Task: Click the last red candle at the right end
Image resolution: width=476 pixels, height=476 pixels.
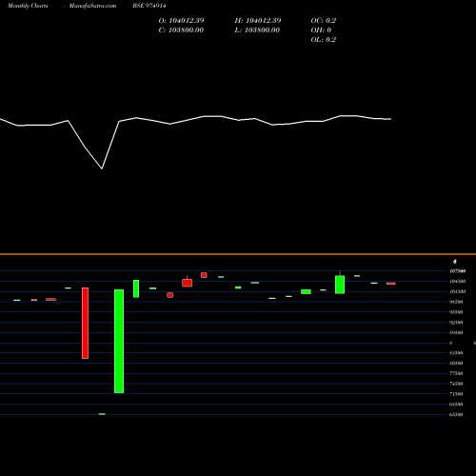Action: (x=391, y=284)
